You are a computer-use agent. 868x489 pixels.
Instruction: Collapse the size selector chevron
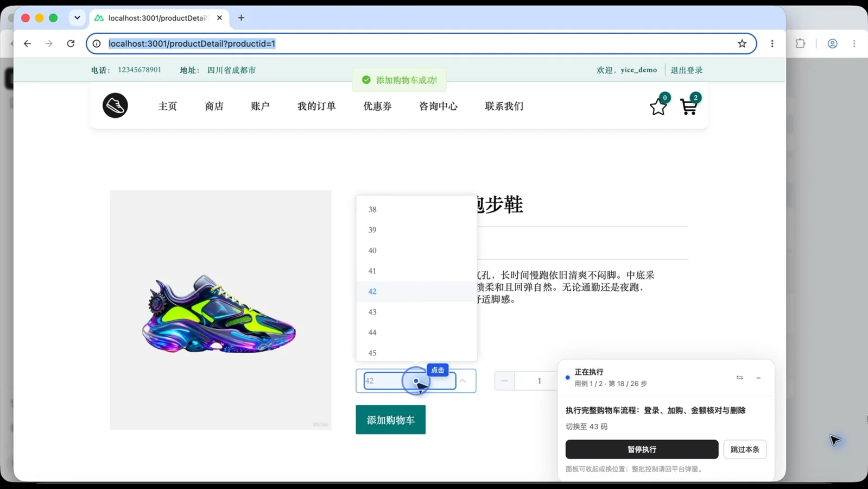462,381
